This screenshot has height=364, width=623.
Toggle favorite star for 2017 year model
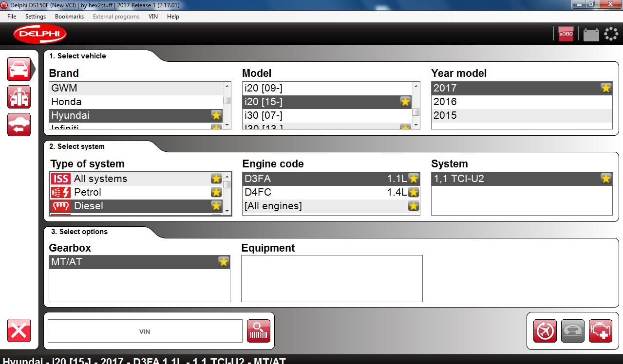[x=605, y=88]
